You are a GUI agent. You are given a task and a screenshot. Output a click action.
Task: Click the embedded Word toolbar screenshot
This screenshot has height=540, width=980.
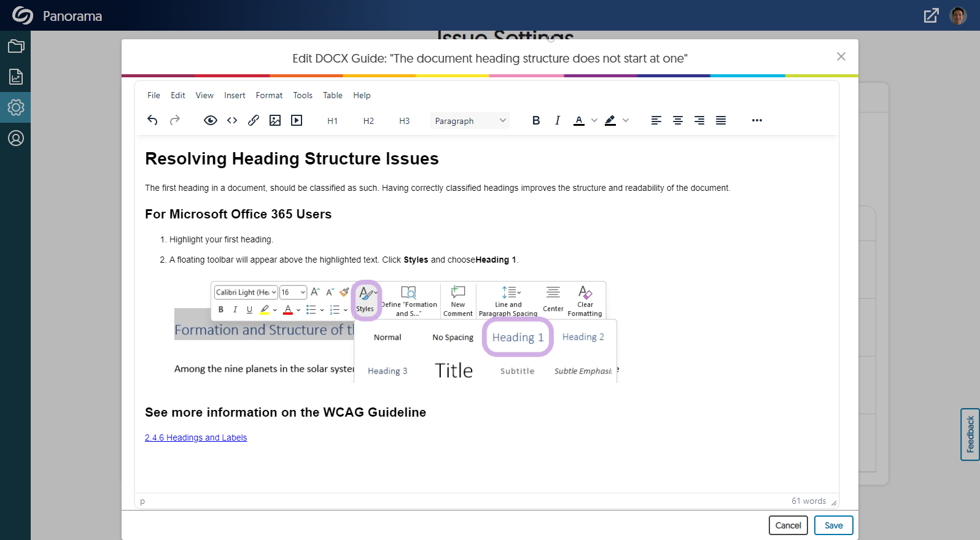coord(397,332)
